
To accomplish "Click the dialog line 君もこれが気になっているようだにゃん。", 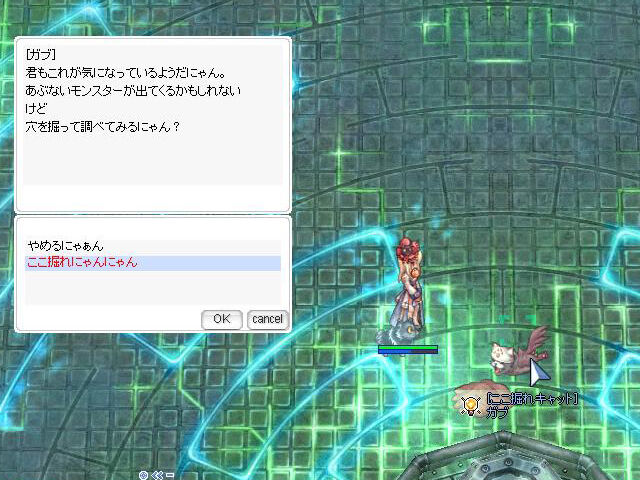I will coord(126,72).
